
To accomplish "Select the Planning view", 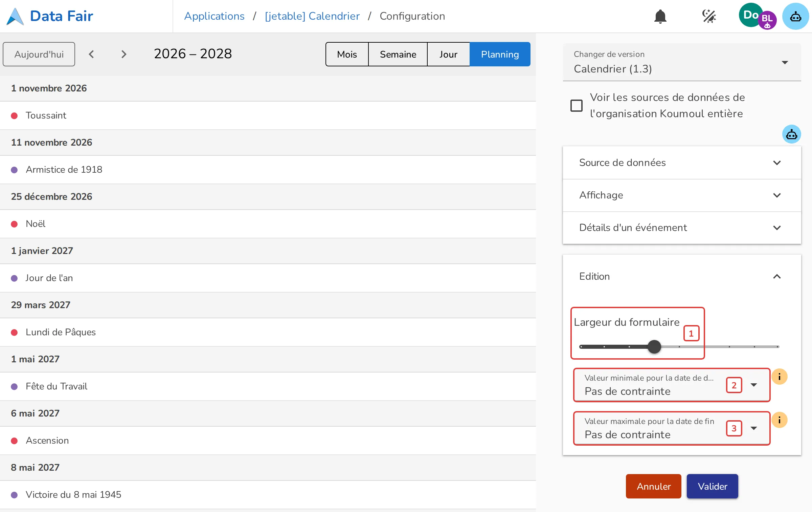I will coord(500,54).
